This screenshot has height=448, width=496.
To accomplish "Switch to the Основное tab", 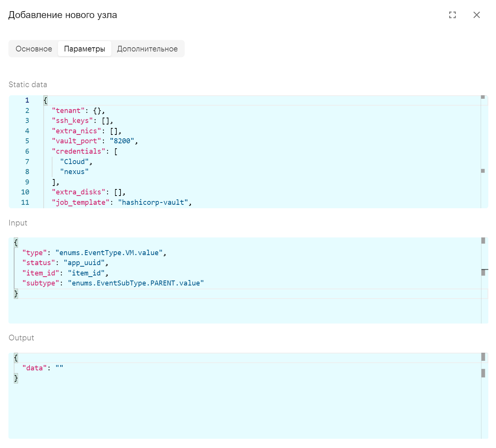I will coord(34,49).
